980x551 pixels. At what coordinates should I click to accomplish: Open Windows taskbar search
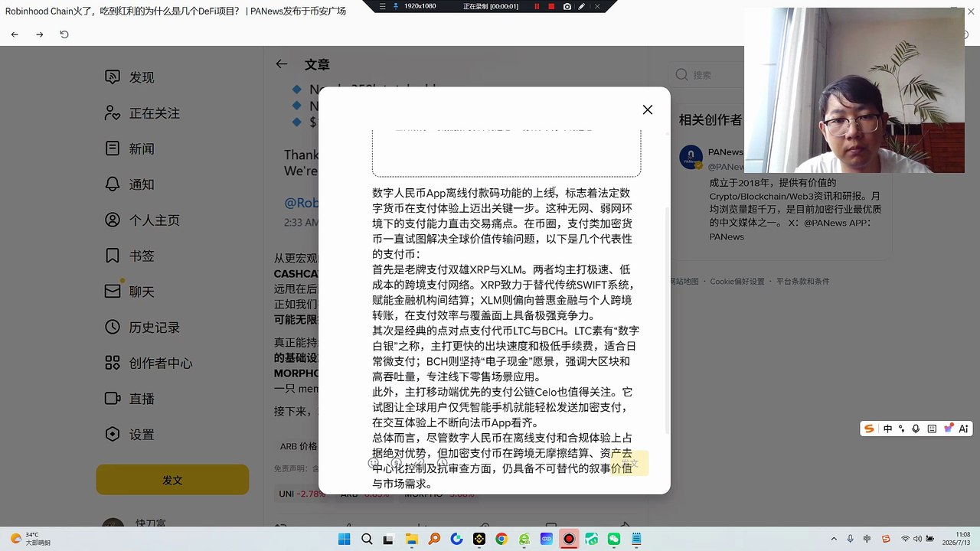point(366,539)
